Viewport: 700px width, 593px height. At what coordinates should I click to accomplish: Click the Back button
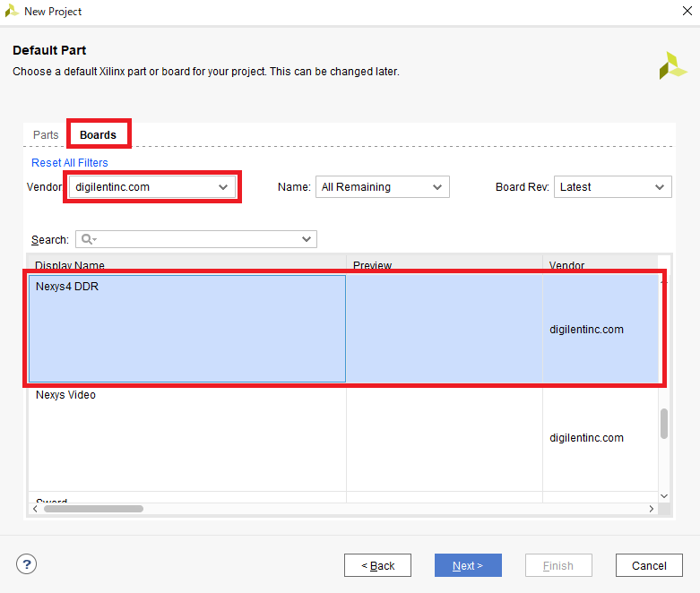[x=377, y=565]
